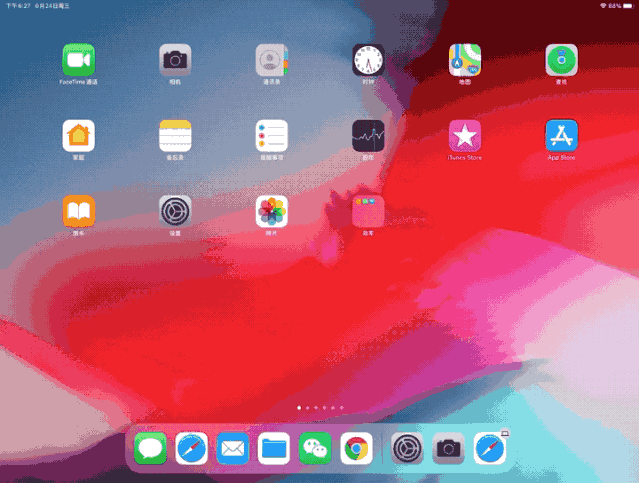Open the Photos app
The height and width of the screenshot is (483, 639).
(272, 212)
